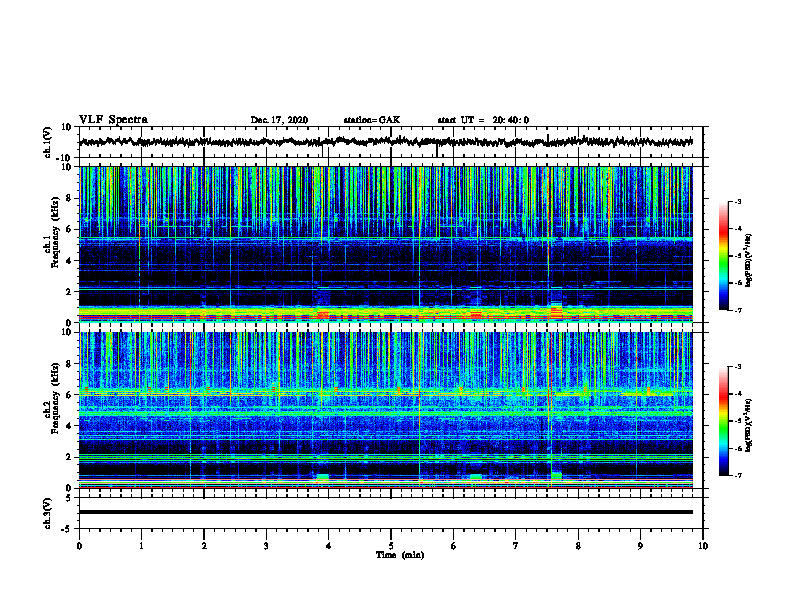
Task: Click the "Time (min)" axis label
Action: 400,555
